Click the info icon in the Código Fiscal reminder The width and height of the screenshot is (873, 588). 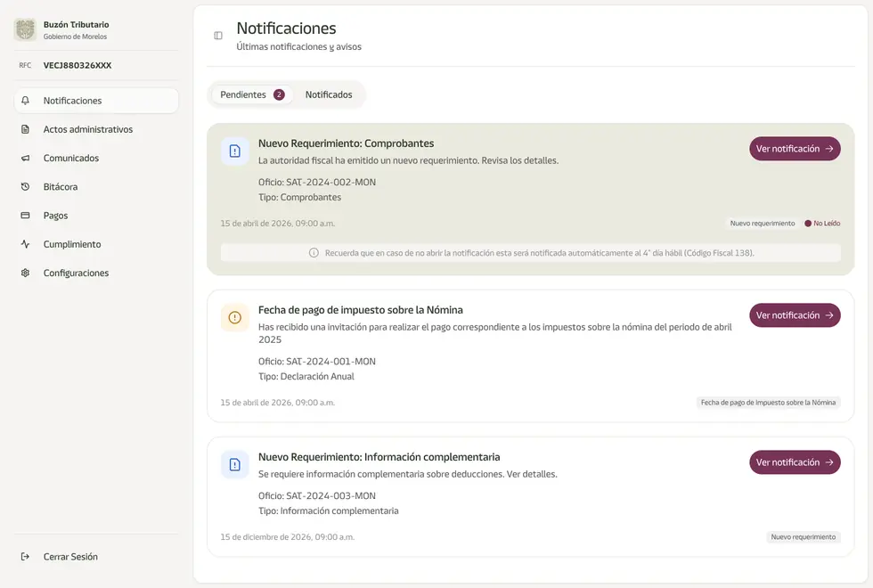point(314,253)
